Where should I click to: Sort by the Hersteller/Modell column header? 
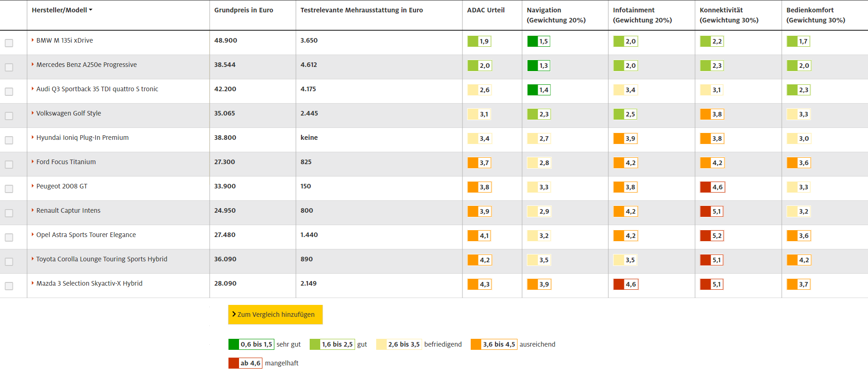tap(62, 10)
